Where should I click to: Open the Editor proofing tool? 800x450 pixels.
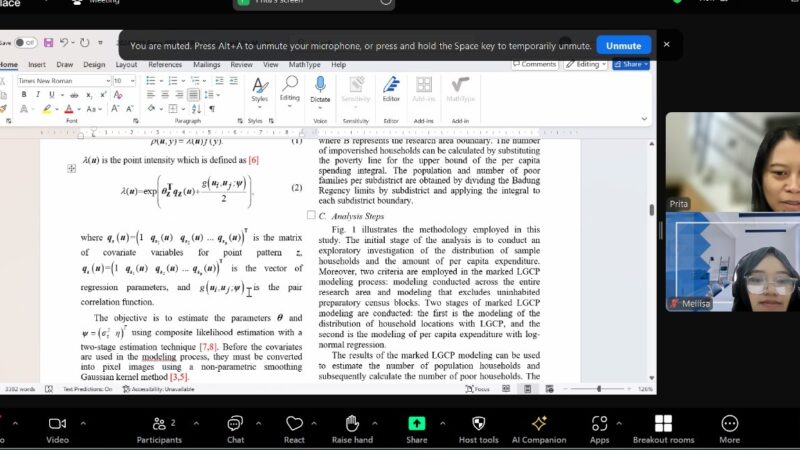point(391,88)
